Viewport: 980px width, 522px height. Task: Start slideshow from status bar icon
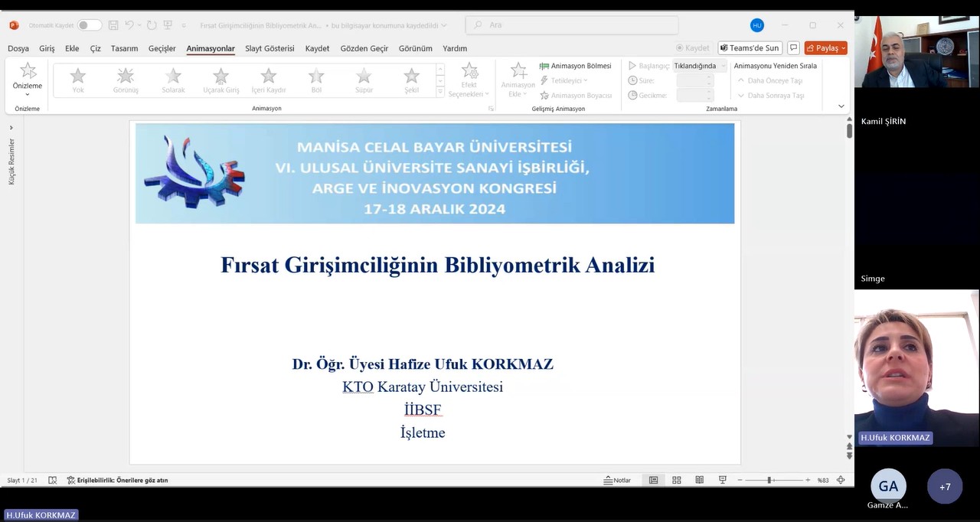[x=722, y=480]
